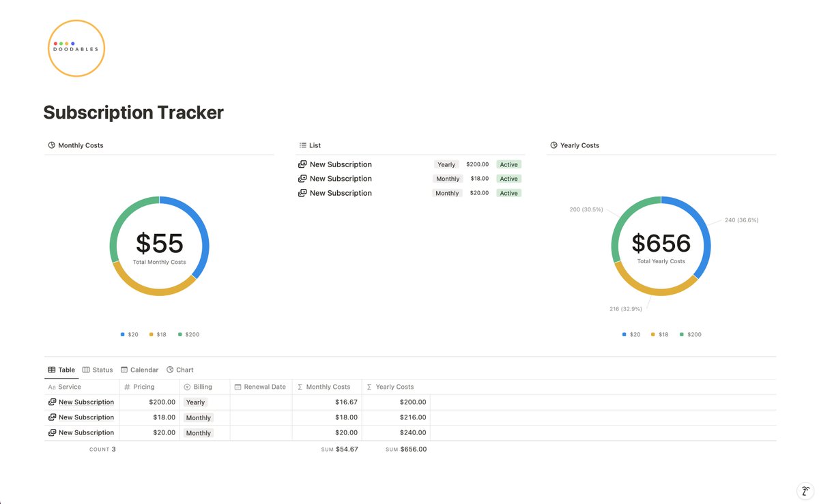Click green $200 legend swatch in Monthly Costs

coord(180,335)
